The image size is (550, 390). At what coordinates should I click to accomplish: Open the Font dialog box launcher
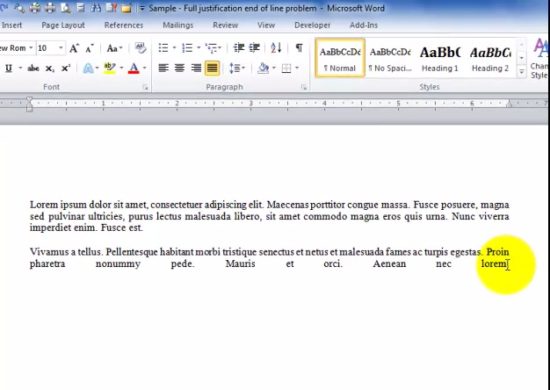pyautogui.click(x=145, y=88)
